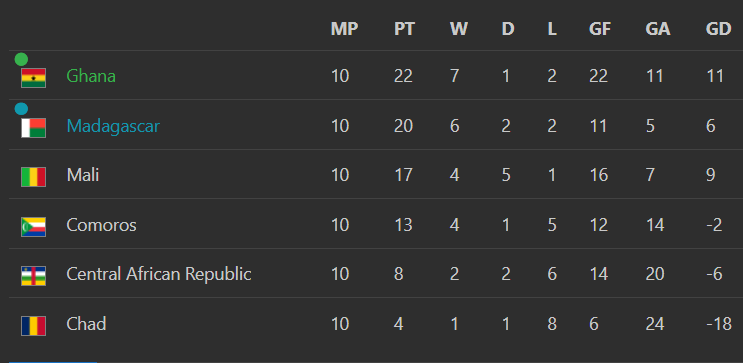Click the GA column header
The width and height of the screenshot is (743, 363).
(x=658, y=29)
